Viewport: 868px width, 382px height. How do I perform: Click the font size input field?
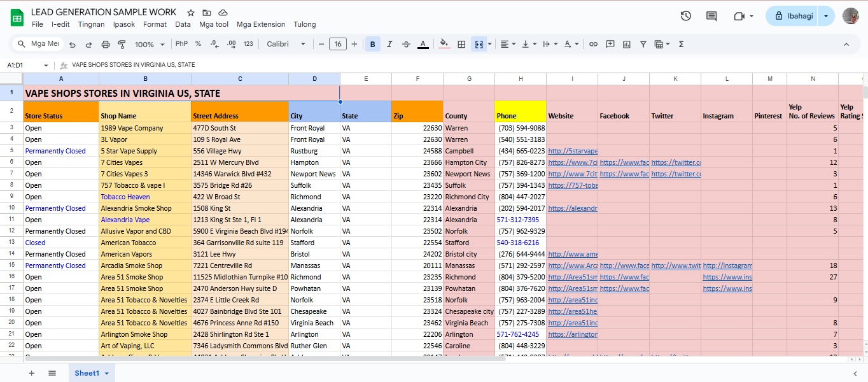pos(337,45)
